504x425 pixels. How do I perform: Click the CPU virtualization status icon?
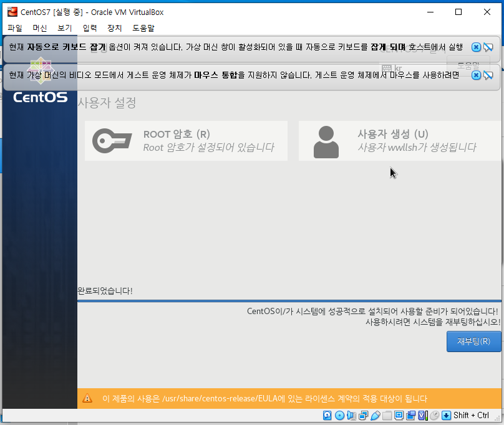coord(423,416)
